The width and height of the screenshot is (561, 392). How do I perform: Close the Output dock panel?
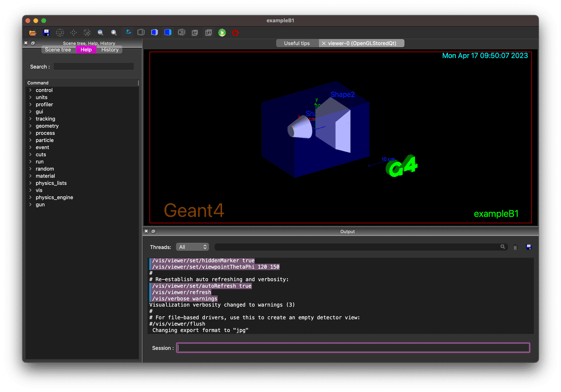(146, 231)
